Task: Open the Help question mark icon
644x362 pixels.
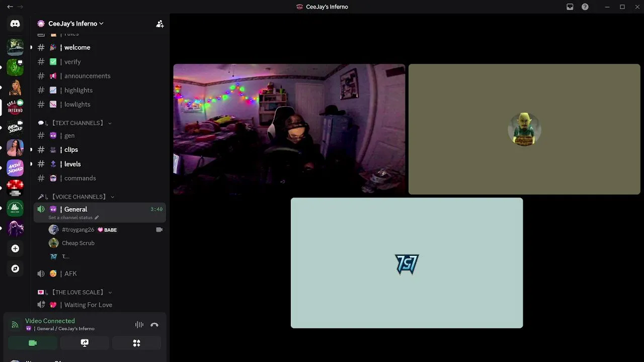Action: (x=585, y=7)
